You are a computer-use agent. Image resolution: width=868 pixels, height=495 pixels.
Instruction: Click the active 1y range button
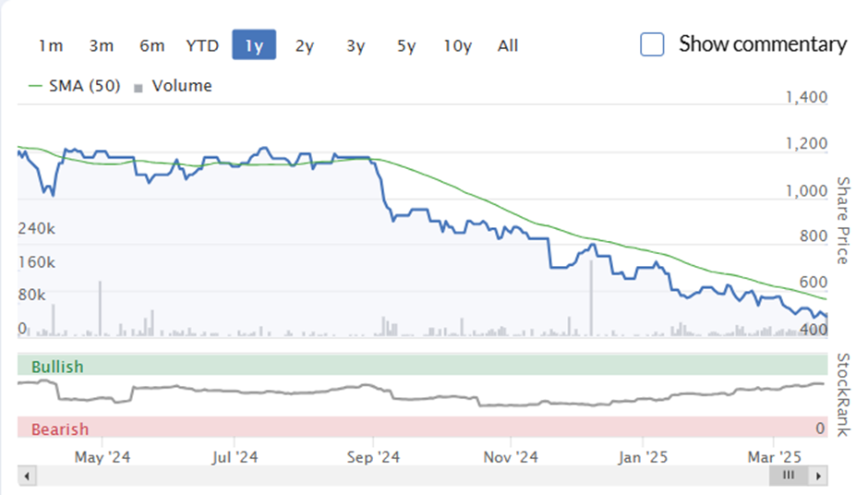[x=254, y=45]
